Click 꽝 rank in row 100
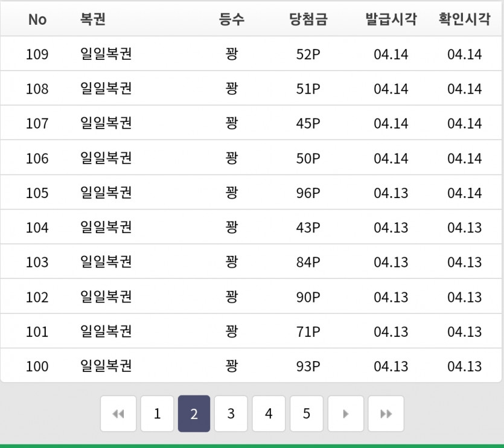This screenshot has width=504, height=448. coord(231,366)
